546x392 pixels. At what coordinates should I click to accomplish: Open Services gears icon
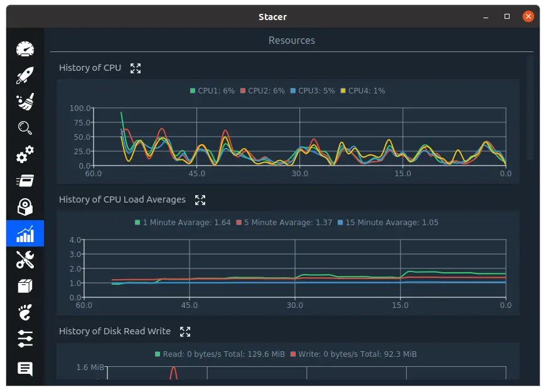pos(25,154)
